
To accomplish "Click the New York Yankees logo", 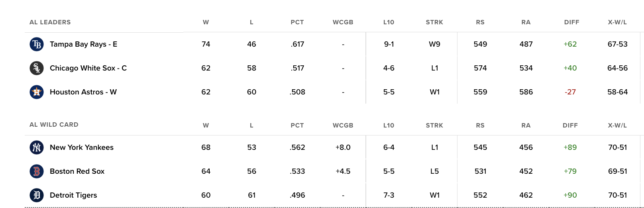I will (37, 147).
